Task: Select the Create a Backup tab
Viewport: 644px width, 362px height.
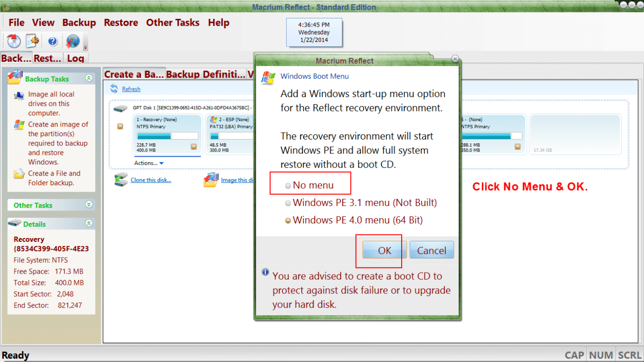Action: click(134, 74)
